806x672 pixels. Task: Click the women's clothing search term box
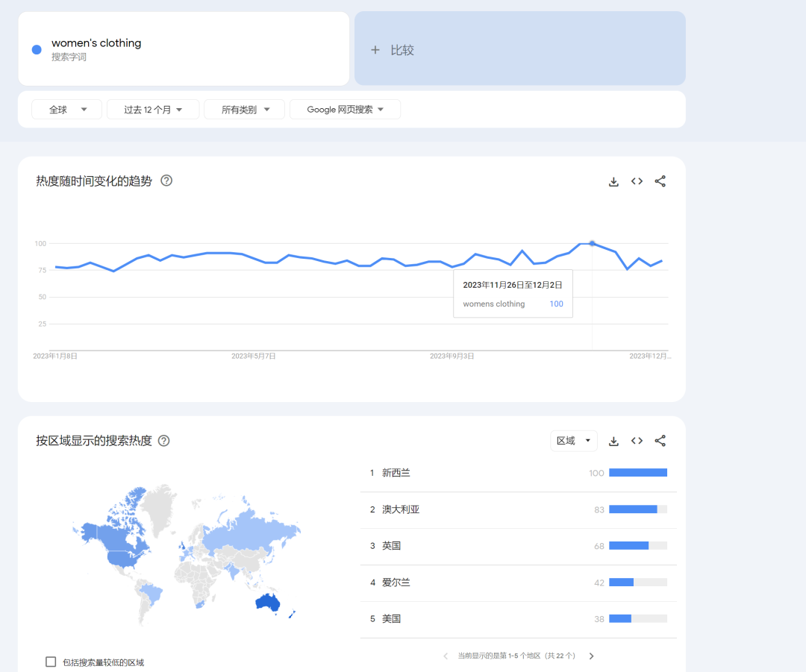click(x=184, y=48)
